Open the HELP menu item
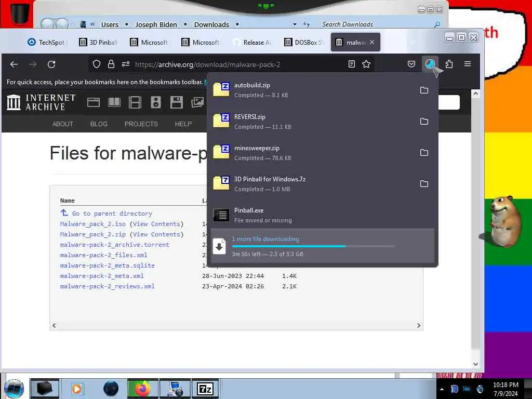The width and height of the screenshot is (532, 399). pos(183,124)
